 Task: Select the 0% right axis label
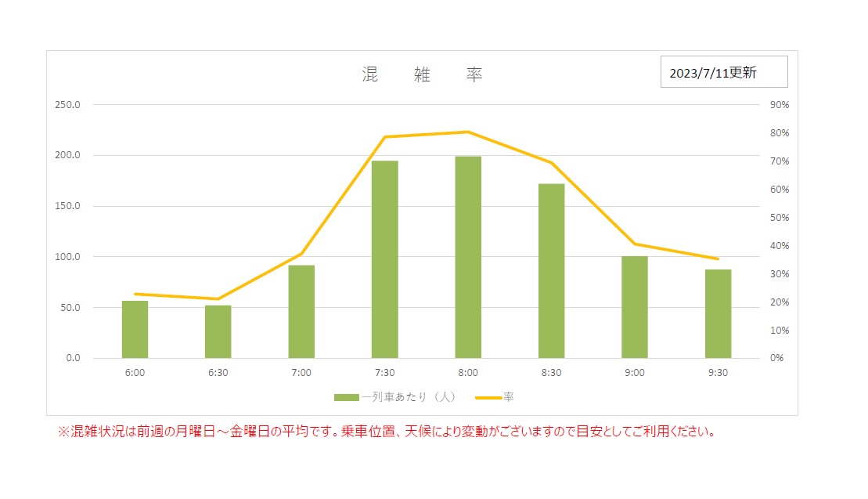(x=777, y=358)
